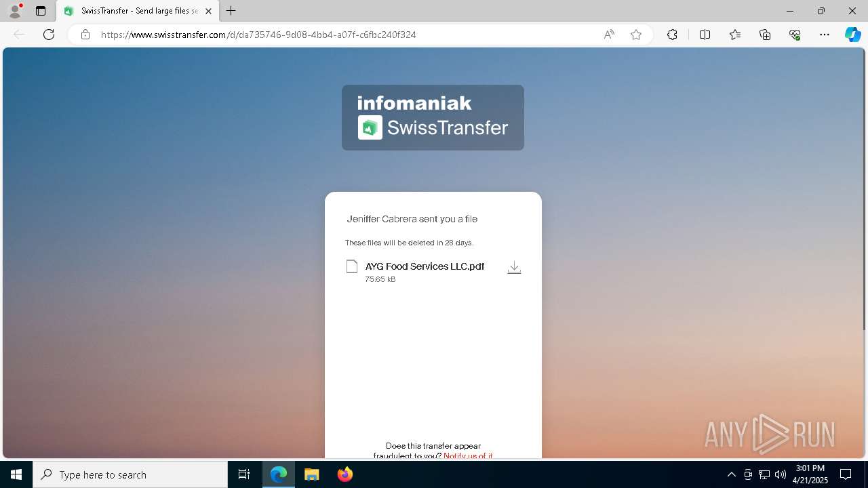
Task: Go back with the browser back arrow
Action: 19,35
